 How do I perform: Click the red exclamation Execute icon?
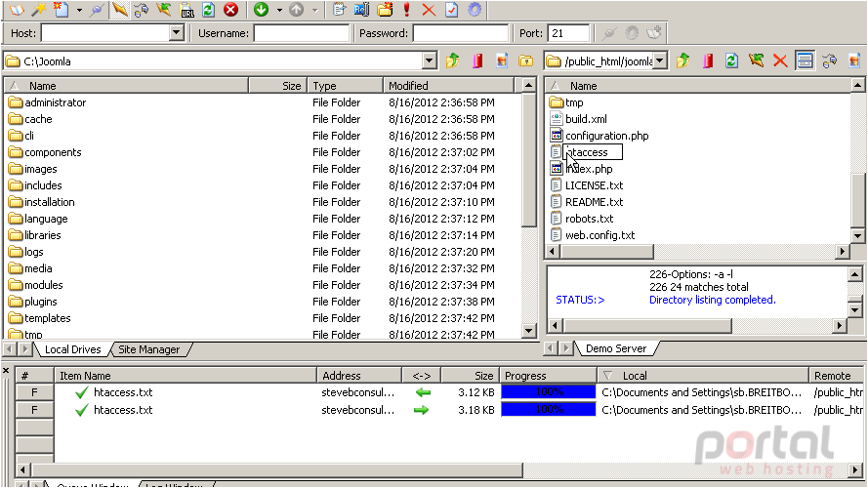(406, 10)
